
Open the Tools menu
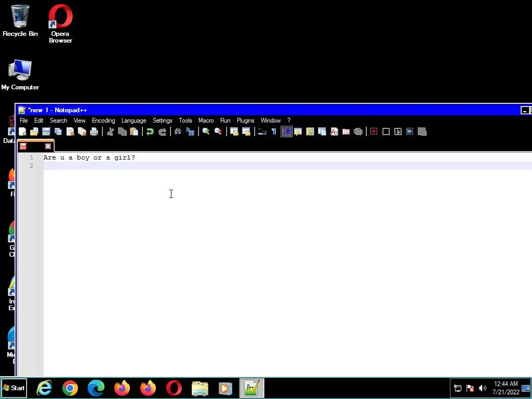pyautogui.click(x=185, y=121)
